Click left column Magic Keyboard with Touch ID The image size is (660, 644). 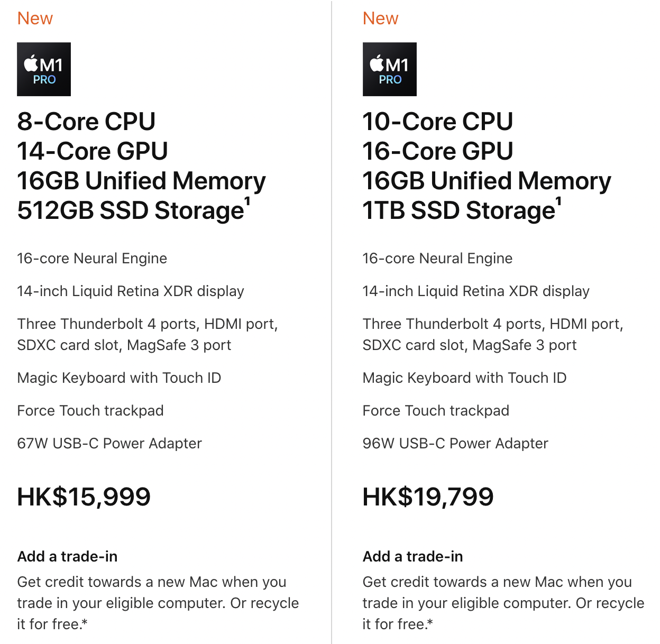[x=119, y=378]
